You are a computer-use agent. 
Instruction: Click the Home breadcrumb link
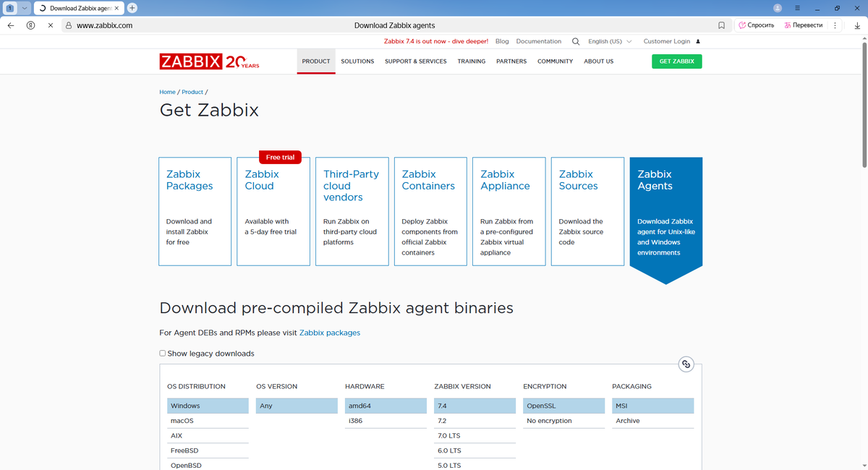(x=167, y=92)
